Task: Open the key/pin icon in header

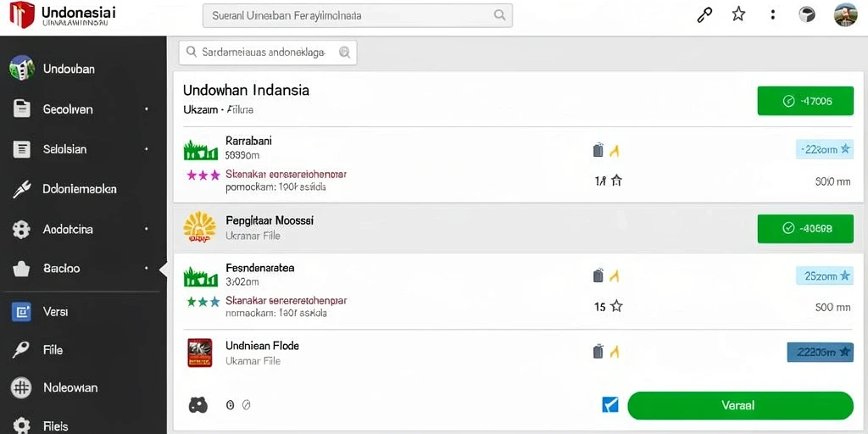Action: (x=704, y=15)
